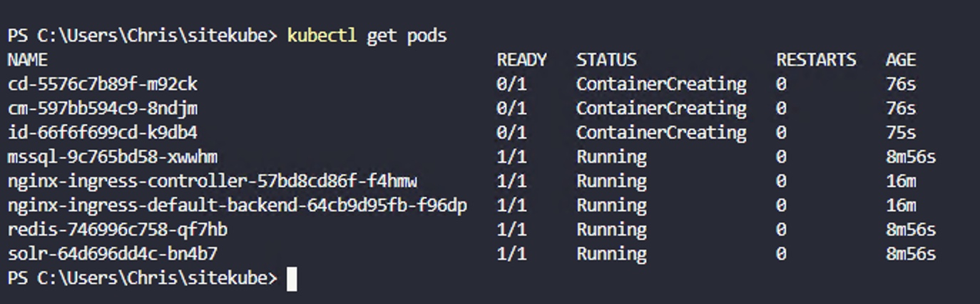
Task: Click the Running status of redis pod
Action: coord(611,230)
